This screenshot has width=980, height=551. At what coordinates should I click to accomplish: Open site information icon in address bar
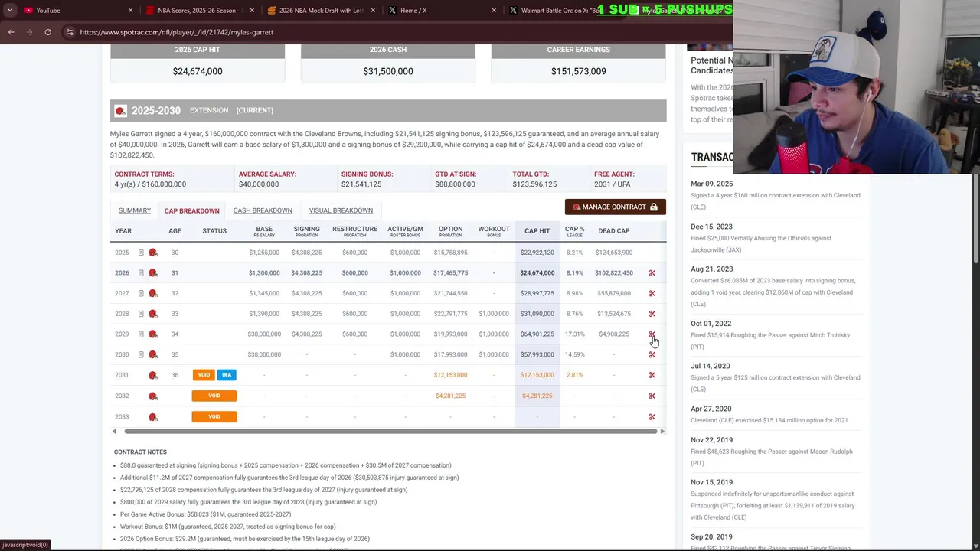point(69,32)
